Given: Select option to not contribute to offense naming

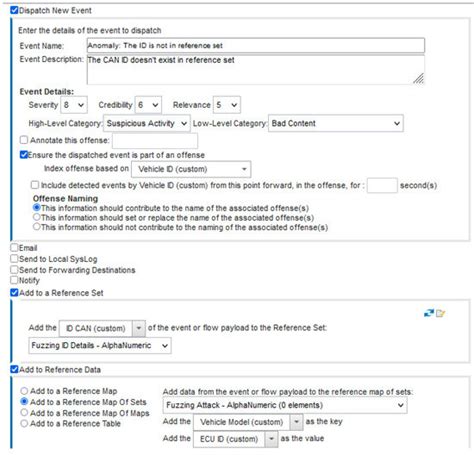Looking at the screenshot, I should point(37,227).
